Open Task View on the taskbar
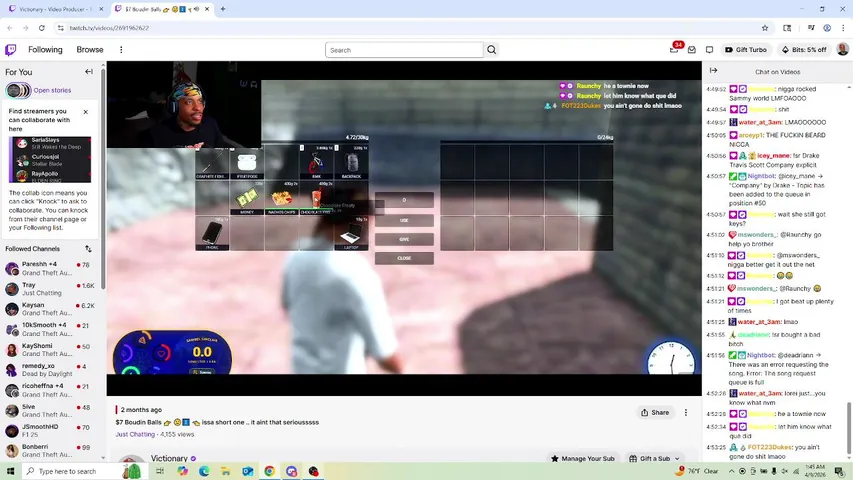Viewport: 853px width, 480px height. click(160, 471)
